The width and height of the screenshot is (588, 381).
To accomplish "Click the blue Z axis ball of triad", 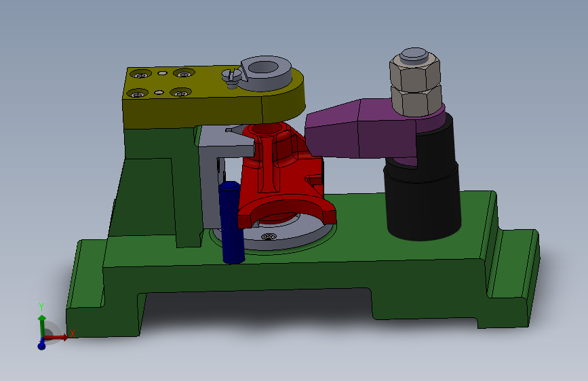I will point(41,346).
